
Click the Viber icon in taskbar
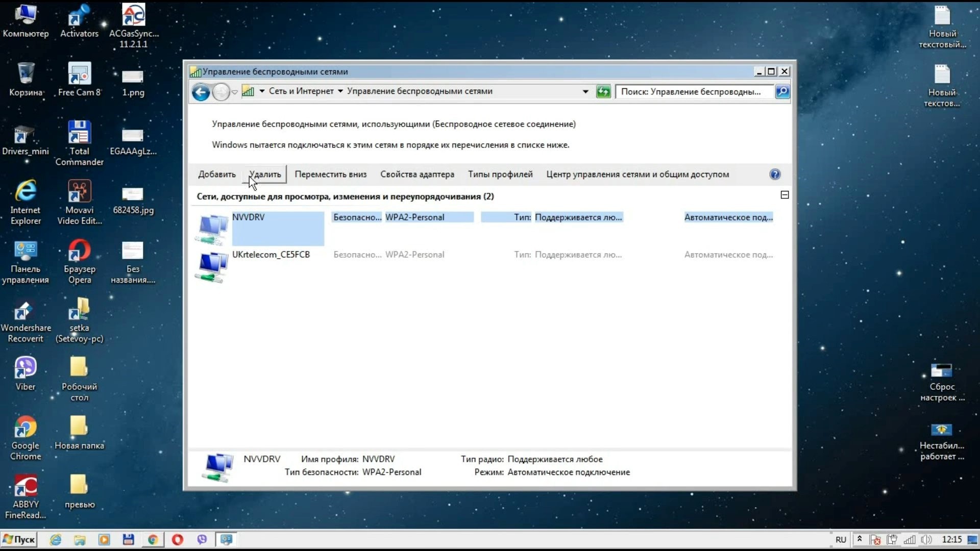(202, 539)
